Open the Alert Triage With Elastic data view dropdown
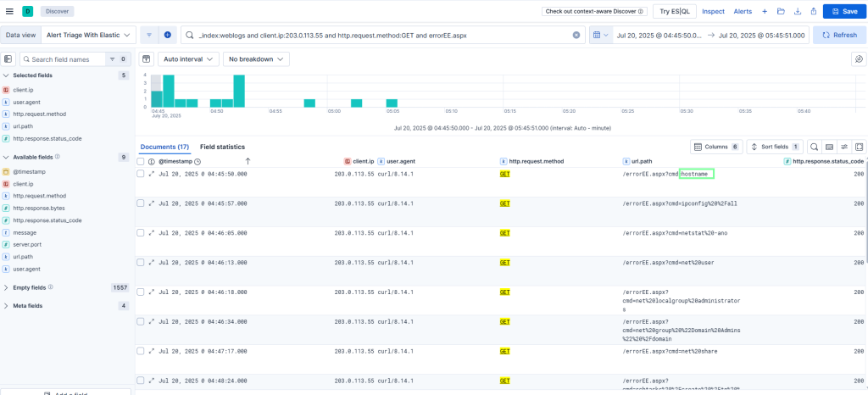The image size is (868, 395). [91, 35]
